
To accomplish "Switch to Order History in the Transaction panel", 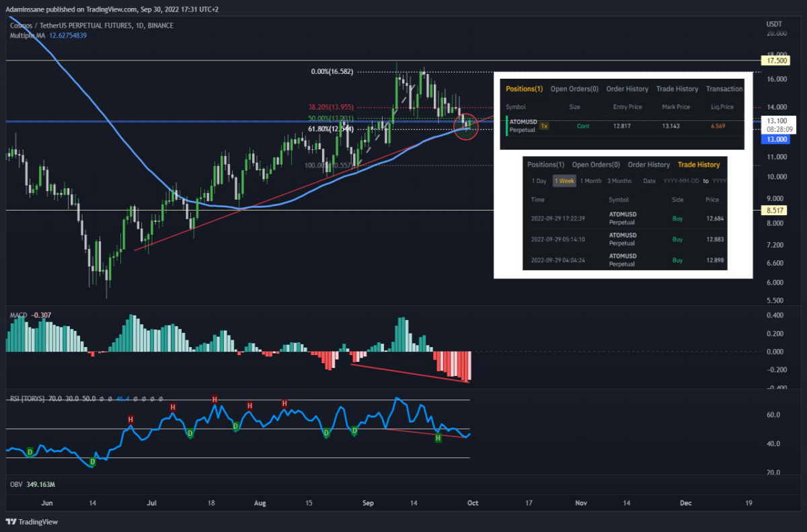I will 627,89.
